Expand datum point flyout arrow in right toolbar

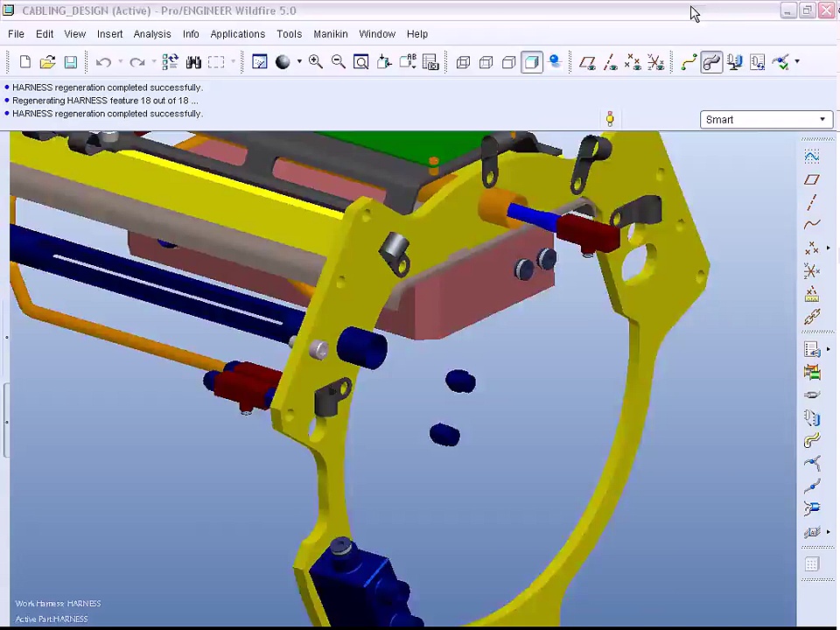828,248
